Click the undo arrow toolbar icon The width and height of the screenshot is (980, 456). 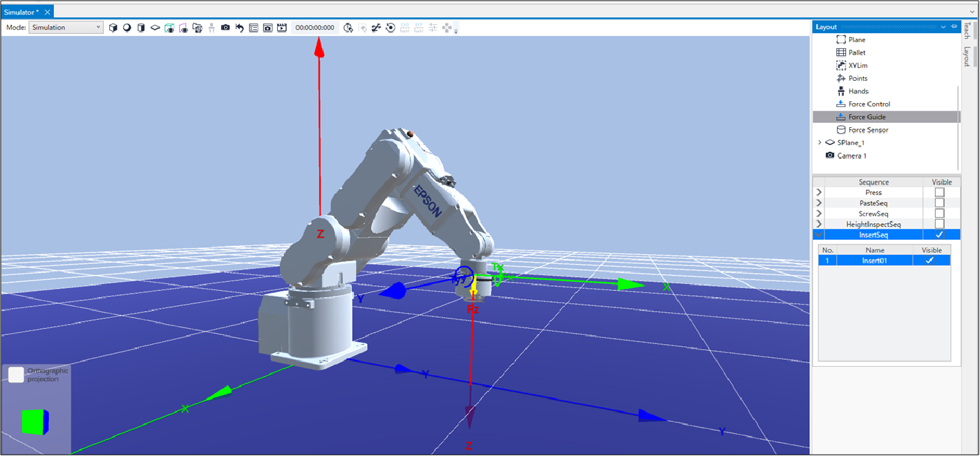coord(239,28)
